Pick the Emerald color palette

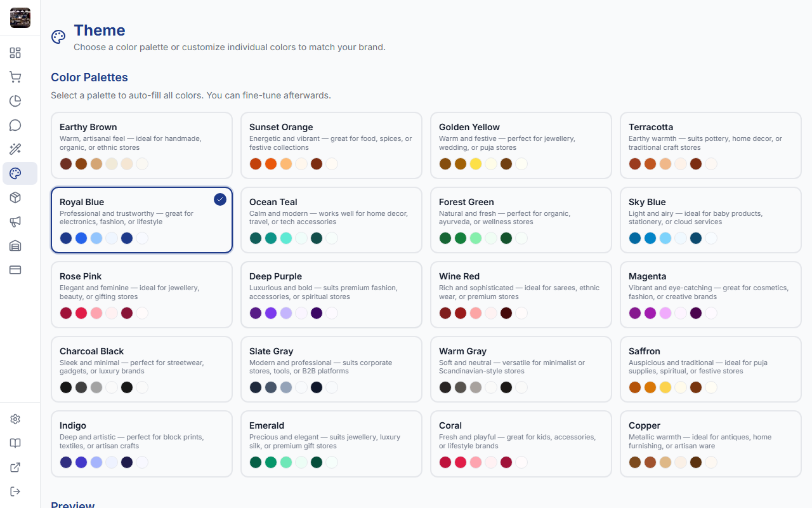(x=331, y=443)
